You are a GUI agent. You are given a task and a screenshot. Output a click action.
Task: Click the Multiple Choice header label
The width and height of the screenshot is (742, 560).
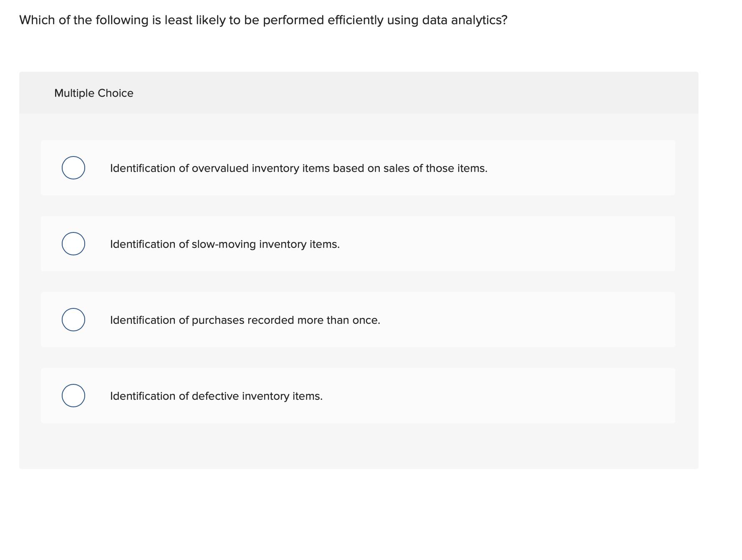pos(93,93)
